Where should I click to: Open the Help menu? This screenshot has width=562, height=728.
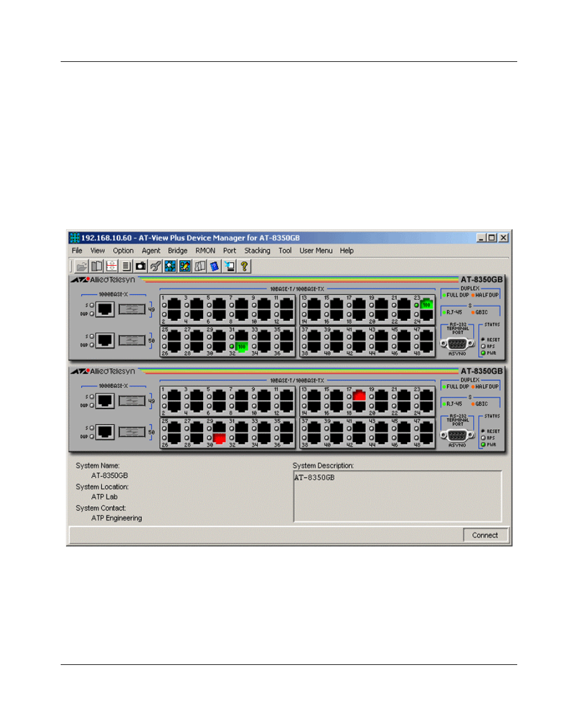click(x=347, y=251)
